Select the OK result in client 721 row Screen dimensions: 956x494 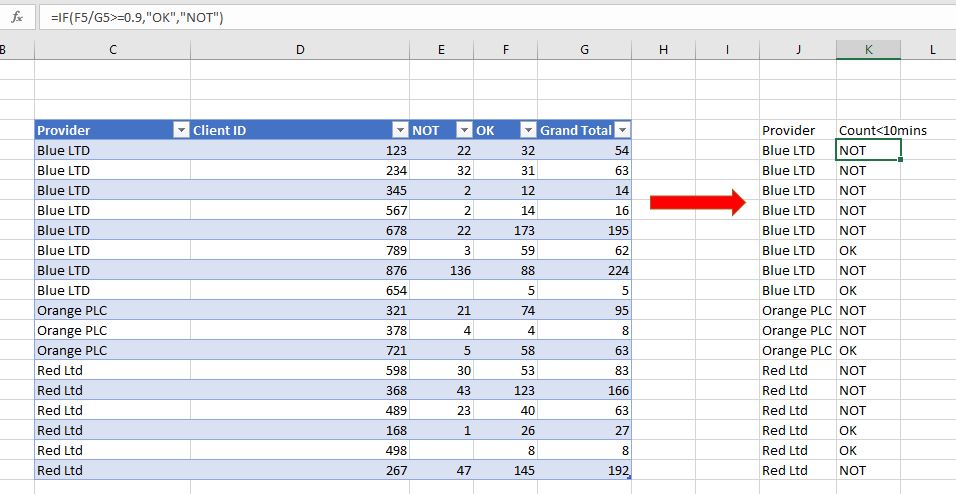[868, 351]
